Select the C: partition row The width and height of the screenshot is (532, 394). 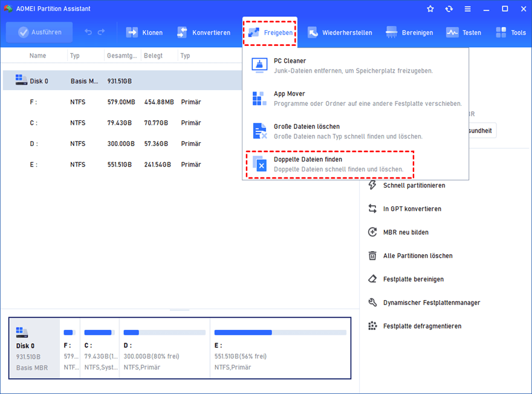click(x=123, y=123)
